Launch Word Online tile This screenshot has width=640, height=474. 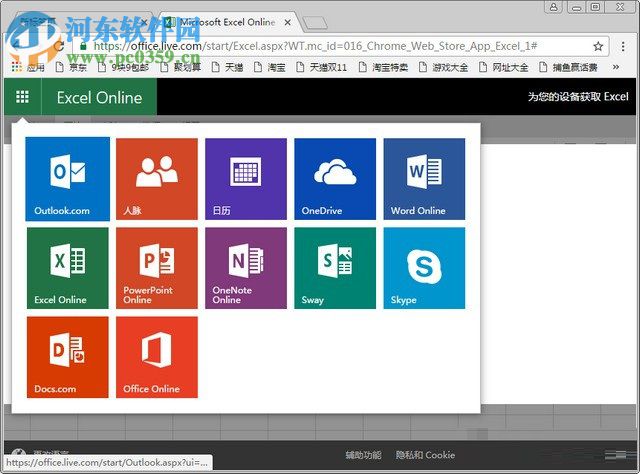coord(424,179)
